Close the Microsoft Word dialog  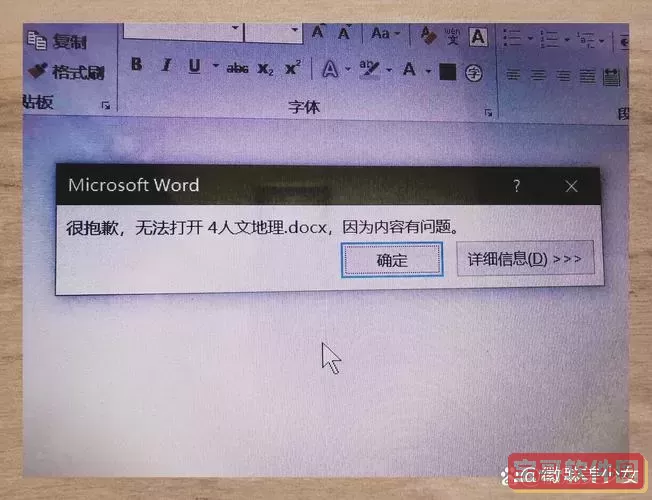(x=572, y=186)
